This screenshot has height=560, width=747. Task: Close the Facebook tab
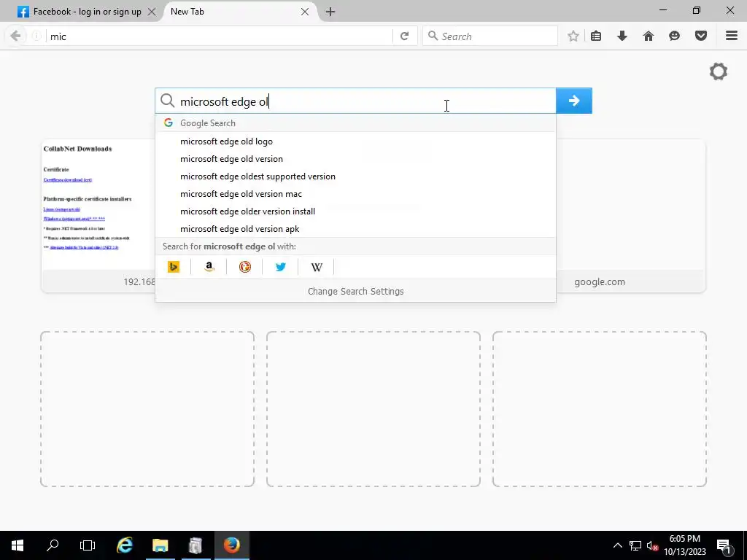(x=152, y=12)
